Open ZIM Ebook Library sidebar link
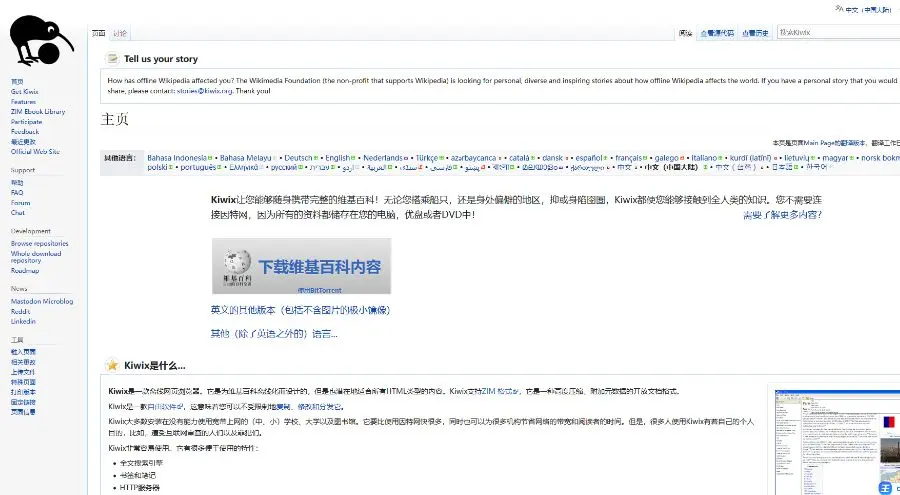This screenshot has height=495, width=900. (x=38, y=111)
